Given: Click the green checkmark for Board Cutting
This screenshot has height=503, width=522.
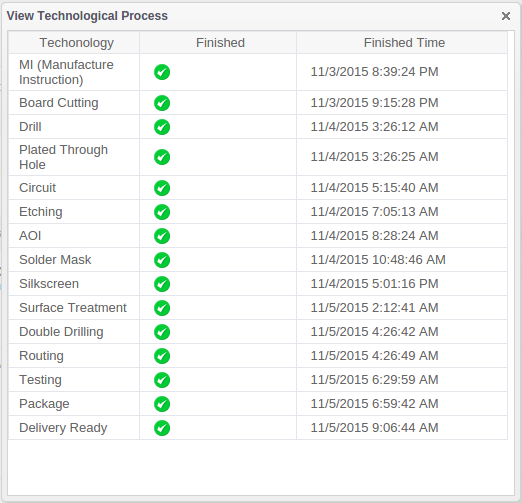Looking at the screenshot, I should click(162, 103).
